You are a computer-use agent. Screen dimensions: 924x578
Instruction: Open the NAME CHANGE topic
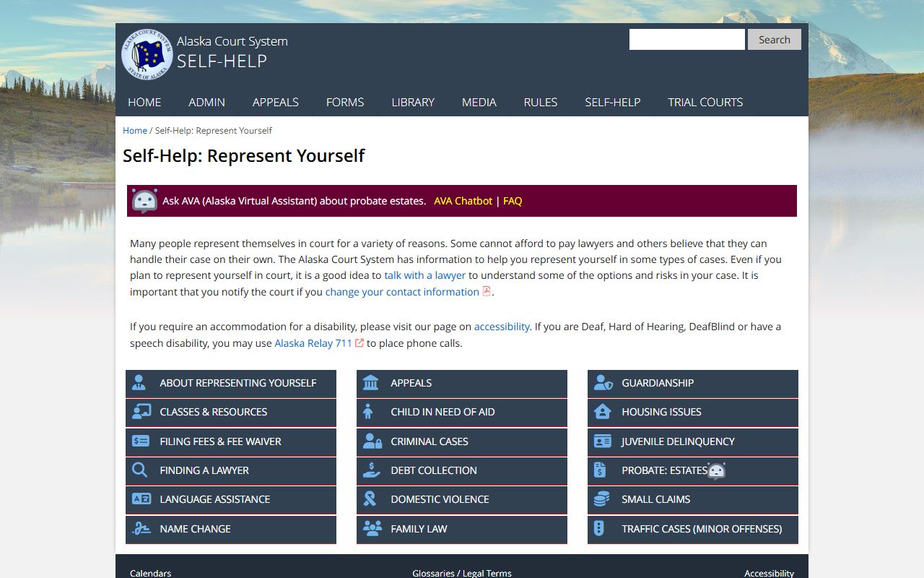point(231,529)
